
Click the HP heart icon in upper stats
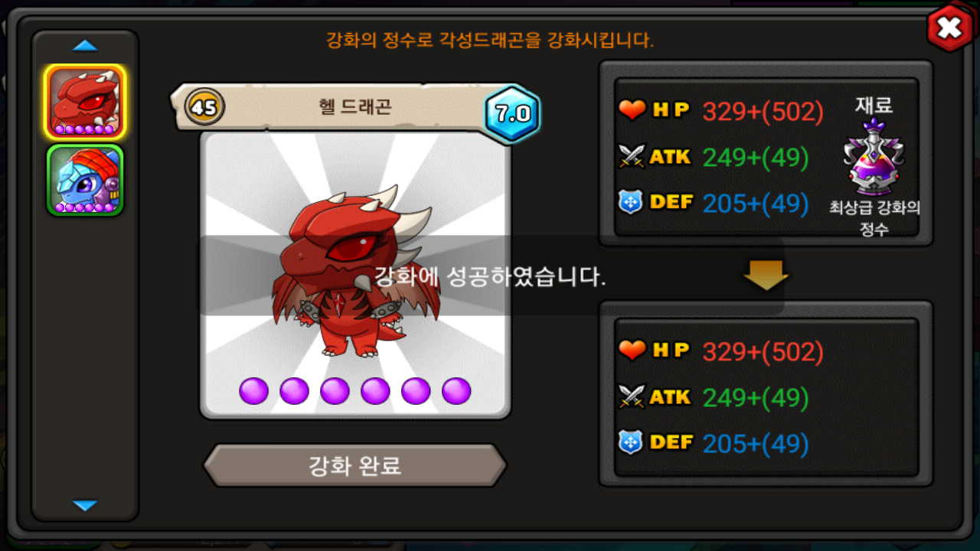click(x=632, y=111)
